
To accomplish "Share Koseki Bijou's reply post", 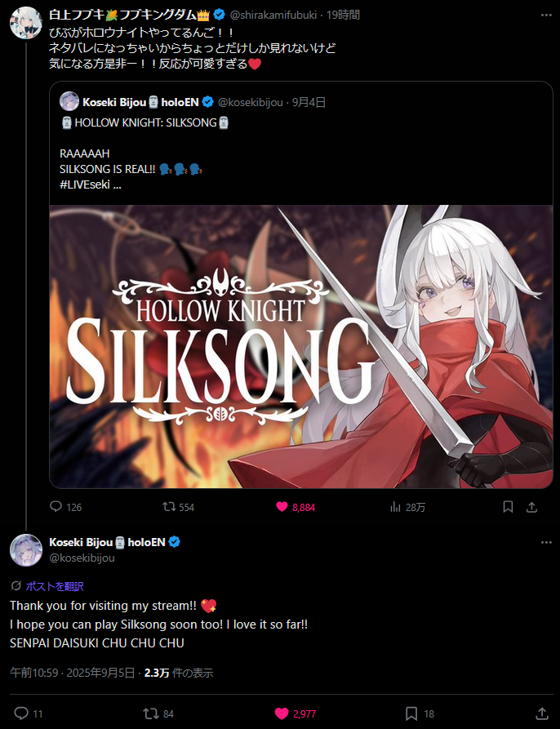I will 542,713.
